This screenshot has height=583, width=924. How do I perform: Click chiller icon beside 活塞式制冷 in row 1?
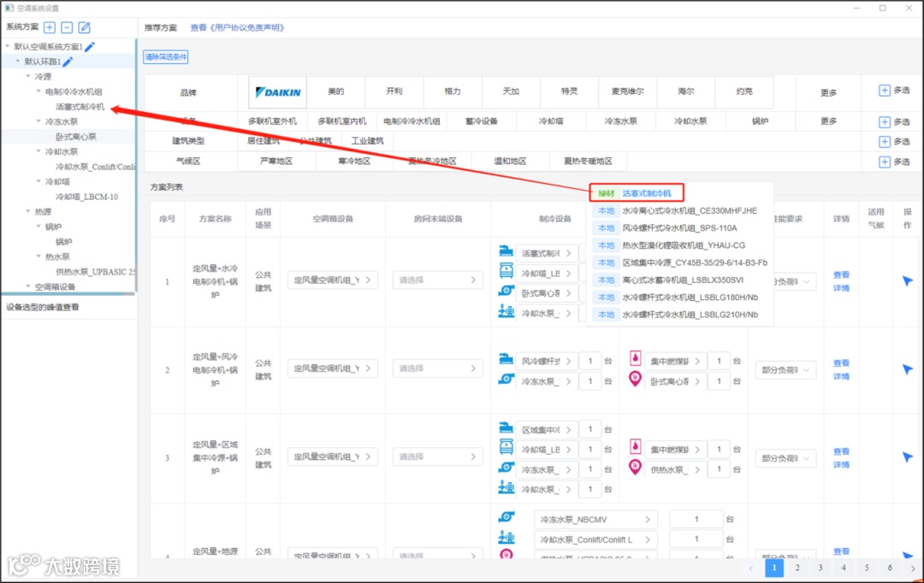(x=506, y=250)
